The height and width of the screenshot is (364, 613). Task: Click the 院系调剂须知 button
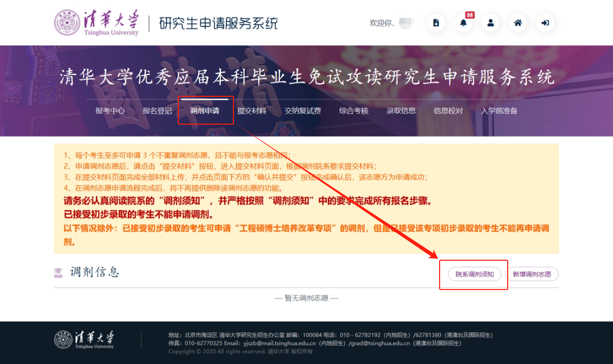pyautogui.click(x=474, y=274)
